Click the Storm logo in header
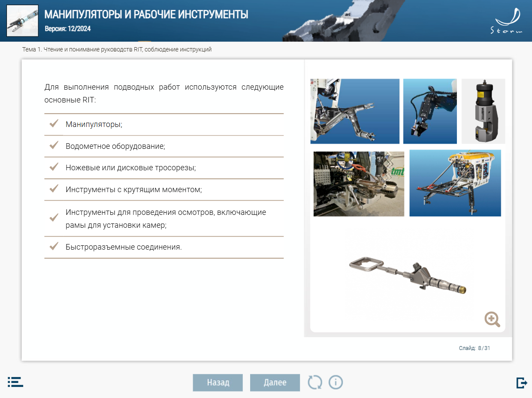The height and width of the screenshot is (398, 532). [507, 21]
